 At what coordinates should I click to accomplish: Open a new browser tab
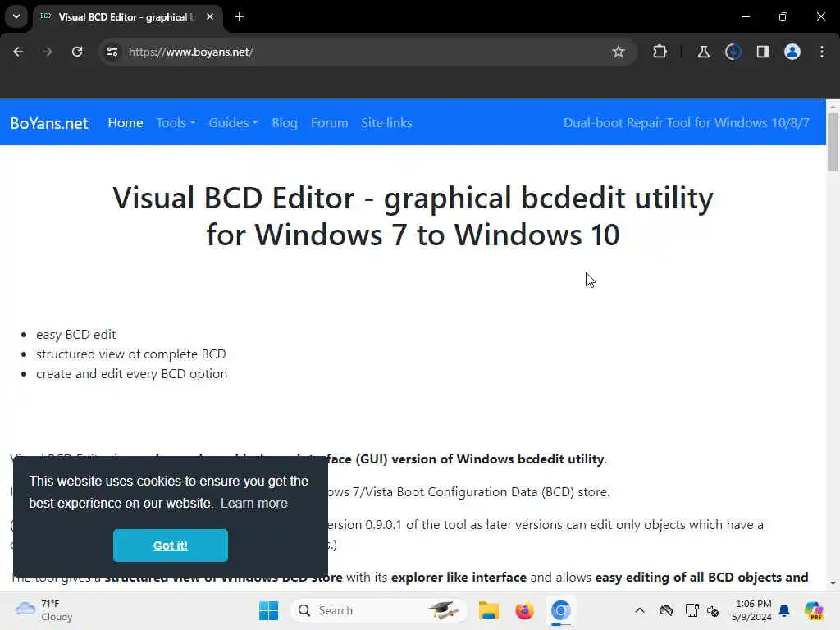(x=240, y=16)
